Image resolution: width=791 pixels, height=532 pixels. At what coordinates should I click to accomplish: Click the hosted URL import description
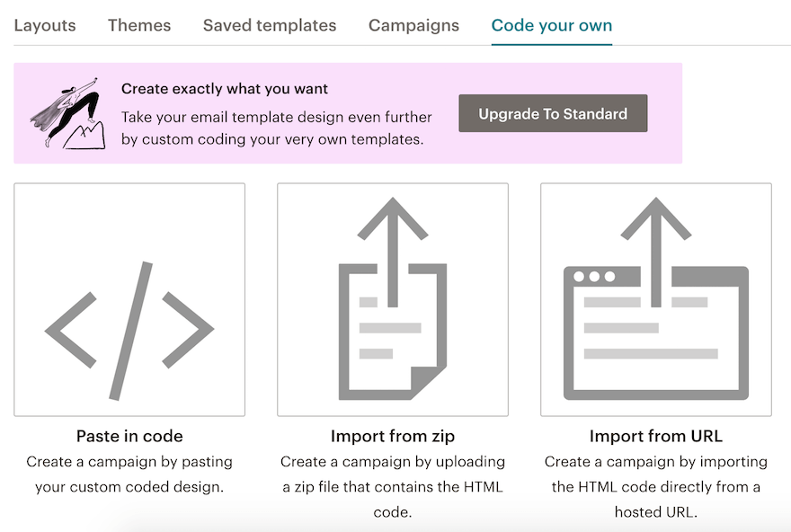(x=656, y=486)
